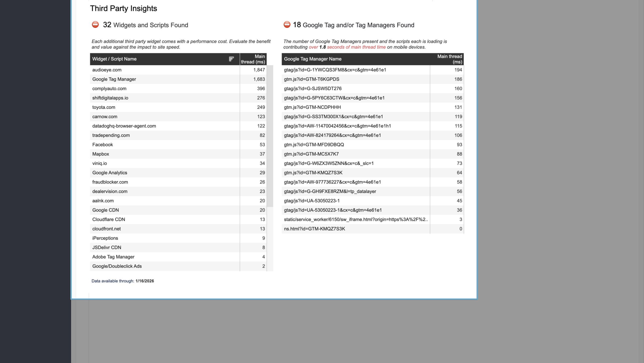The height and width of the screenshot is (363, 644).
Task: Select the gtag G-SJSW5DT276 row
Action: coord(373,89)
